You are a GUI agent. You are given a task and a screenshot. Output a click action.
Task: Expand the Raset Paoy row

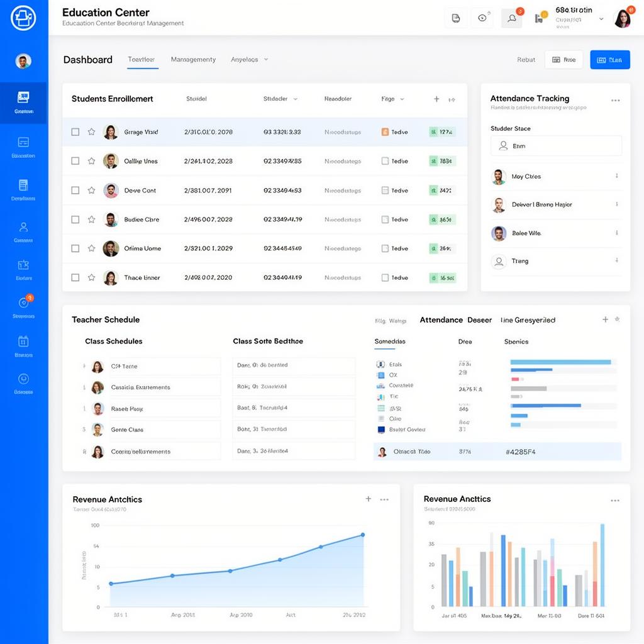click(84, 409)
